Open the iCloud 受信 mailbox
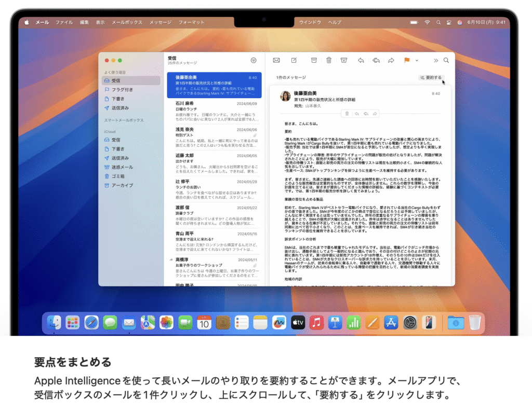Image resolution: width=532 pixels, height=411 pixels. [x=131, y=140]
